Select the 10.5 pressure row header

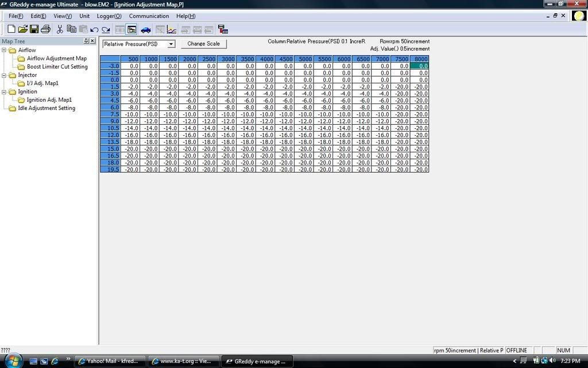(110, 128)
